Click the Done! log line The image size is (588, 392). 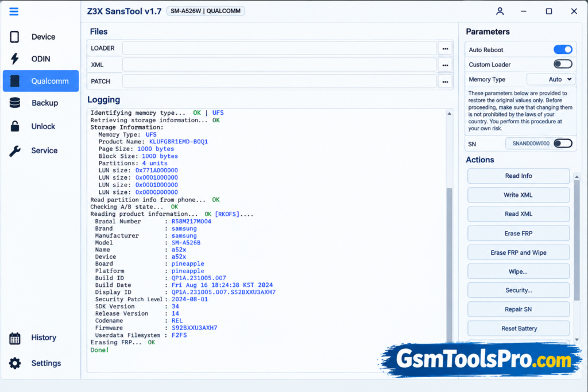(x=99, y=350)
